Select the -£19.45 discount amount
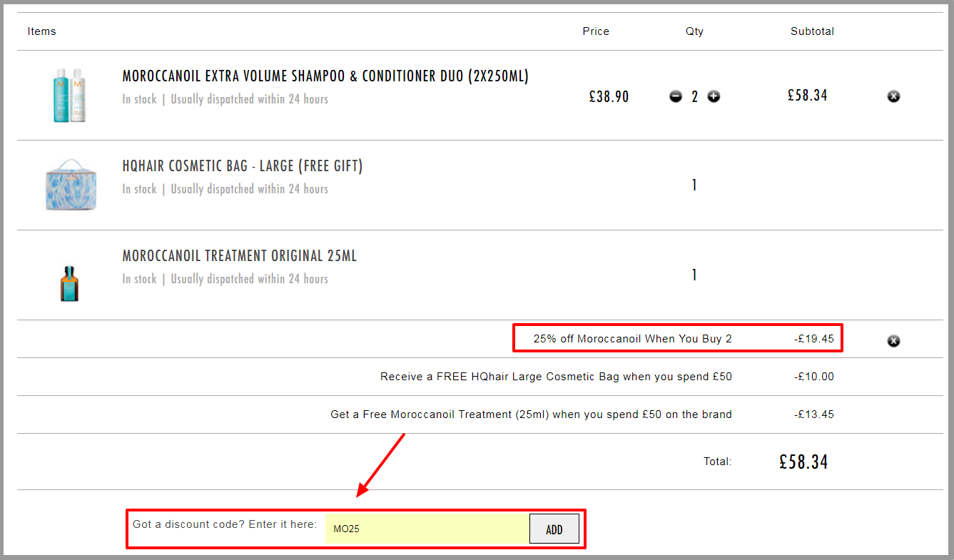The image size is (954, 560). (814, 339)
